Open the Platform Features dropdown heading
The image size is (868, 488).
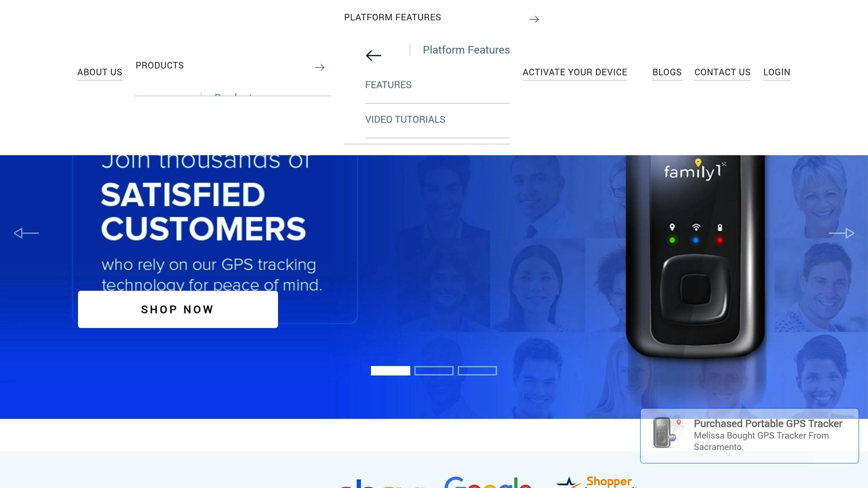[392, 17]
